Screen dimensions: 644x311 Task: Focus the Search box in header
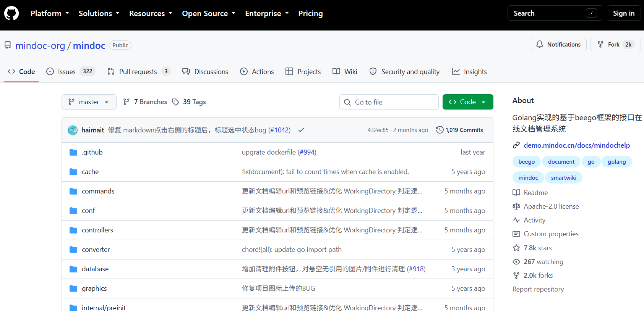pyautogui.click(x=555, y=13)
